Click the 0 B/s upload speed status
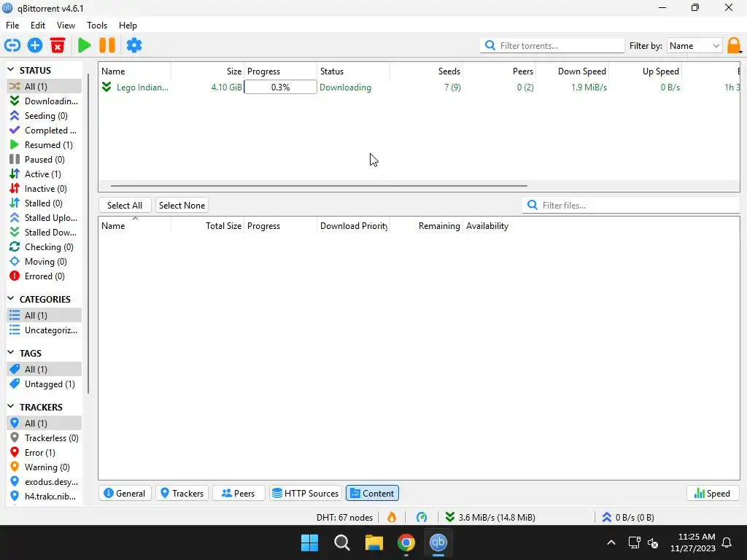This screenshot has width=747, height=560. 628,517
